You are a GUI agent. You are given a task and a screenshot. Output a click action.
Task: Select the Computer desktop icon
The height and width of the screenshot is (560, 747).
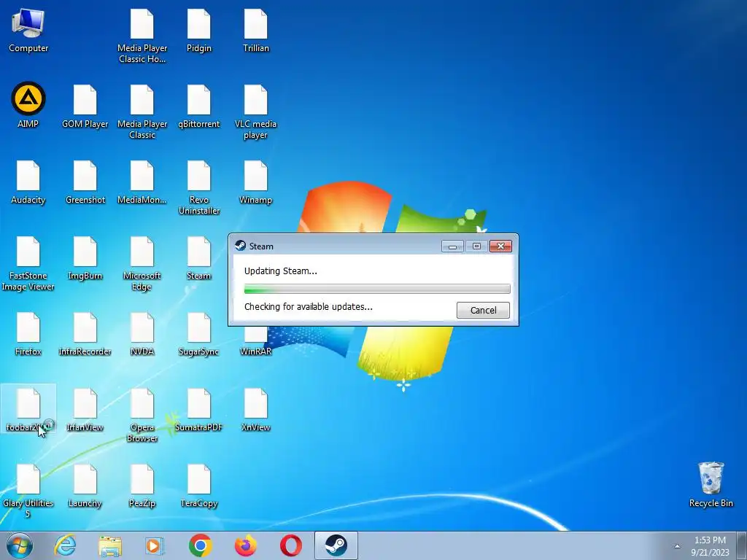point(28,31)
